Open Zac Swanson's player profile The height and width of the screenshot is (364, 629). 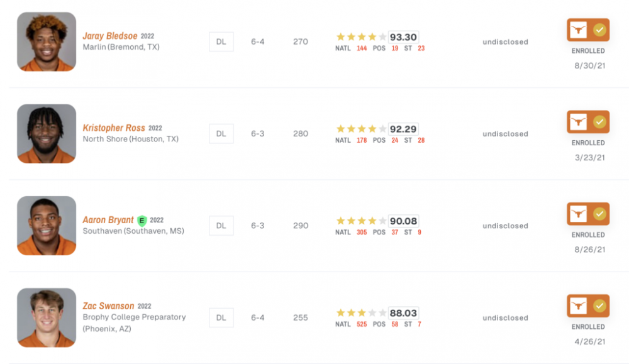(x=108, y=306)
